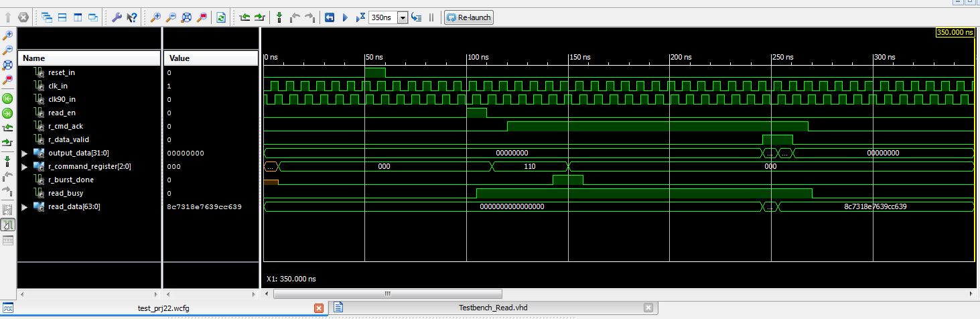Screen dimensions: 980x319
Task: Click the Re-launch button
Action: click(469, 17)
